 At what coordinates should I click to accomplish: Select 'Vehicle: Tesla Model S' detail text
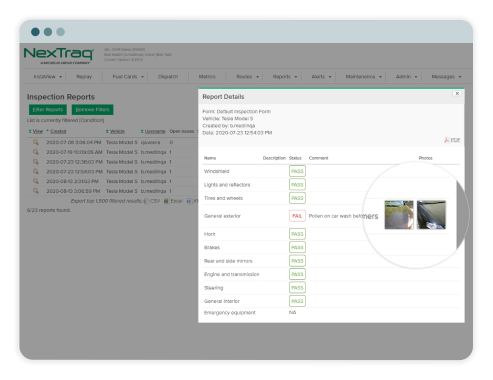pyautogui.click(x=228, y=119)
